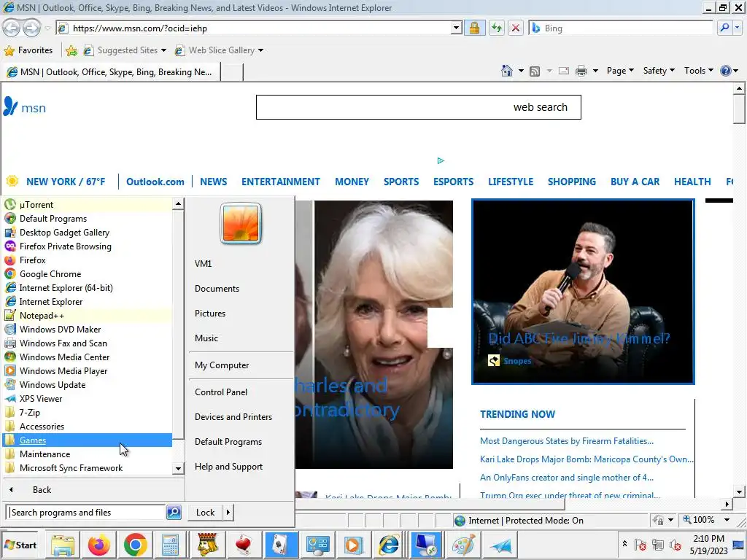Open My Computer from Start menu

[x=222, y=365]
